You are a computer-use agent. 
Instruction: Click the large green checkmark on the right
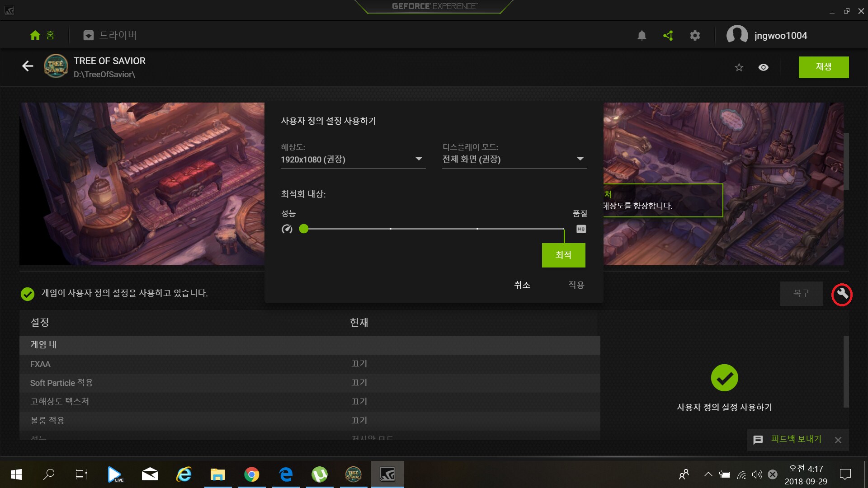click(x=724, y=378)
